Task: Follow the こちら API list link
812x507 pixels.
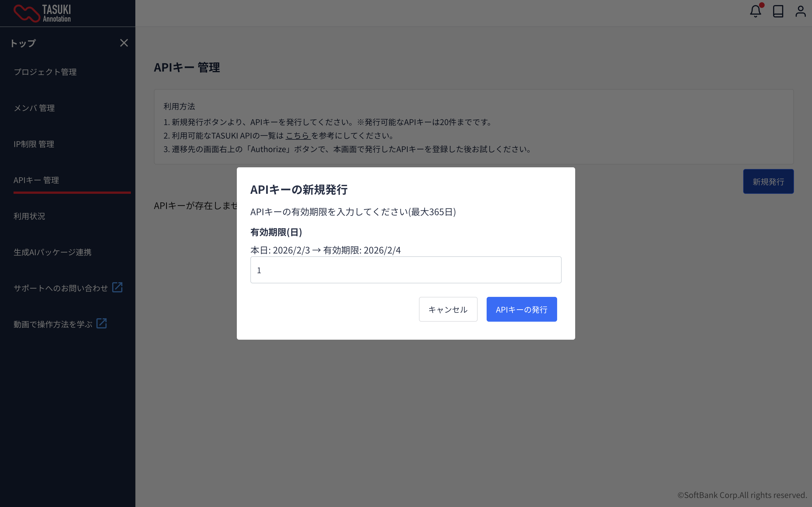Action: pos(297,136)
